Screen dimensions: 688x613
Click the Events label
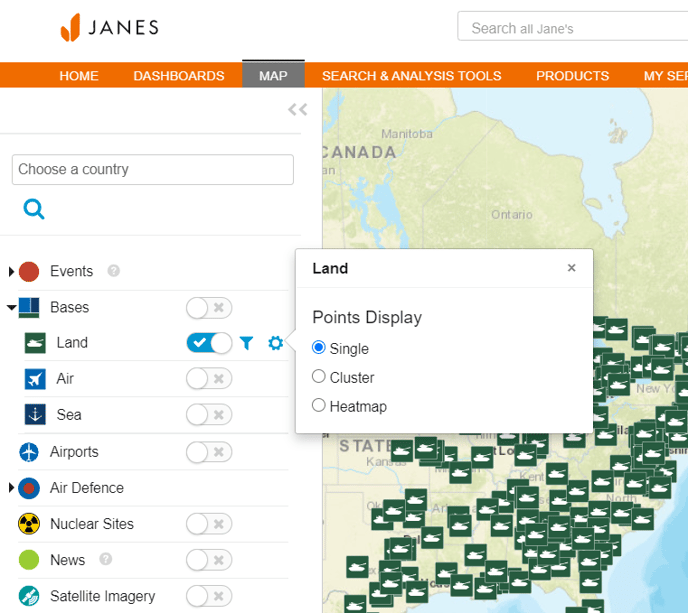(72, 271)
